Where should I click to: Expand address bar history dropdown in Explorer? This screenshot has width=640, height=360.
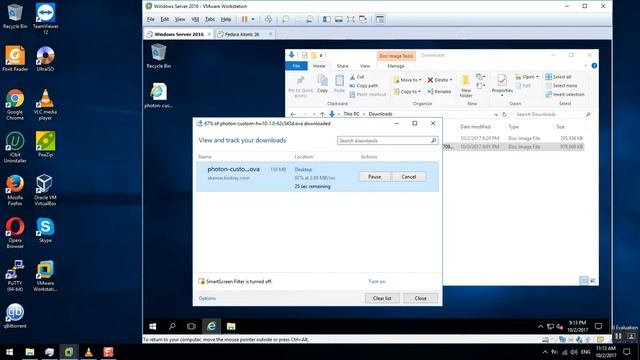click(x=496, y=115)
